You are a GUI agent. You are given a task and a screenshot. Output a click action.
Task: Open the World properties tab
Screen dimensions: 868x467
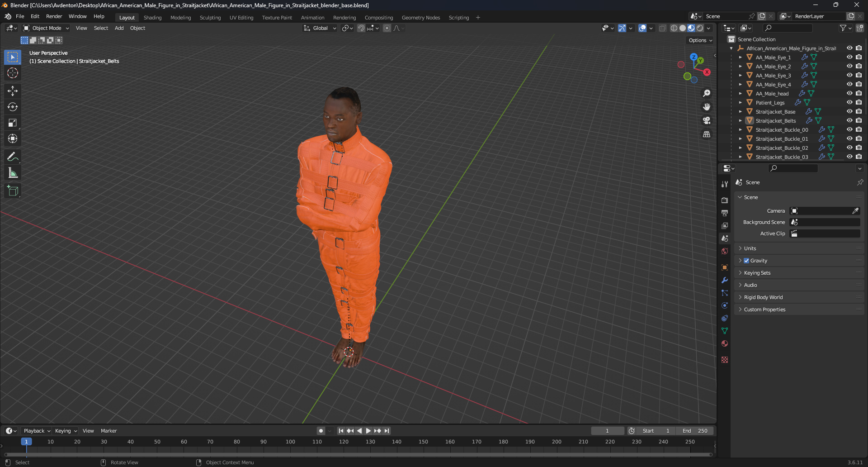coord(725,251)
